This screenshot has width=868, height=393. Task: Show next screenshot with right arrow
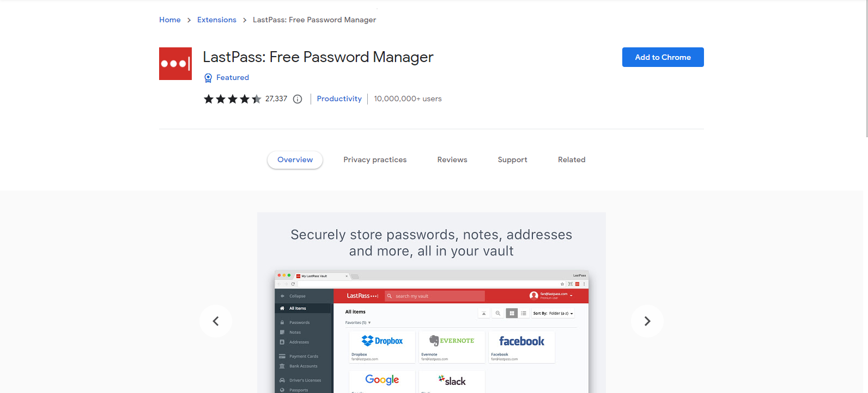tap(647, 321)
